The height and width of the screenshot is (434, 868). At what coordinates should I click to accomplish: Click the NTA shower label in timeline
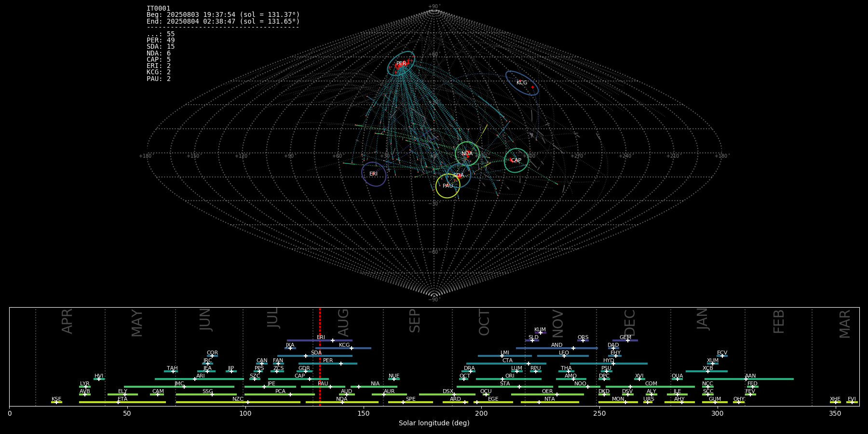click(550, 399)
